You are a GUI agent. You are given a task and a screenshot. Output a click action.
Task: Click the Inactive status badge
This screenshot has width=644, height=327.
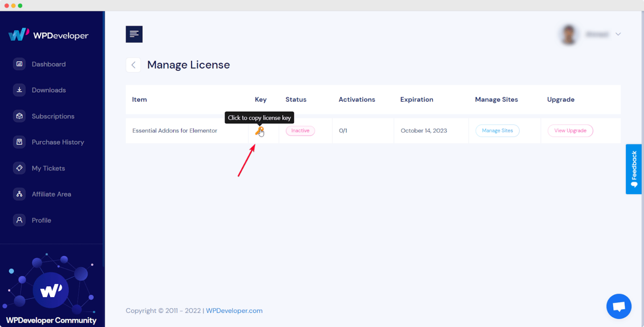(x=300, y=130)
